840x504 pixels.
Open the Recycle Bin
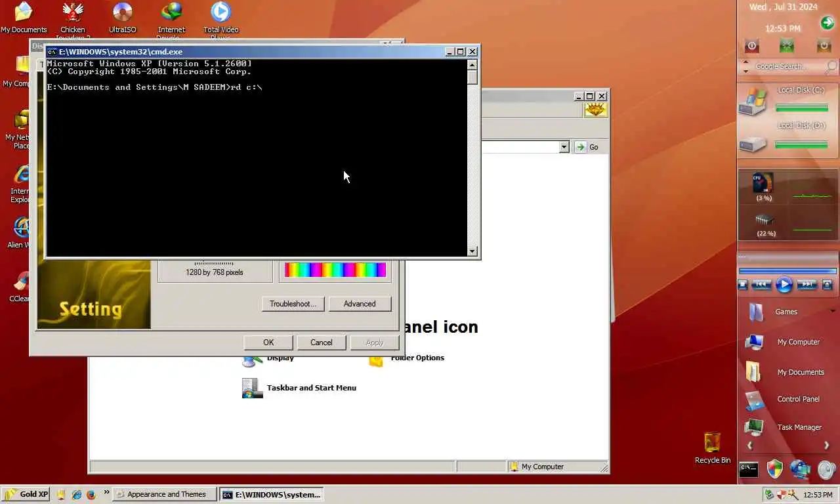click(712, 448)
